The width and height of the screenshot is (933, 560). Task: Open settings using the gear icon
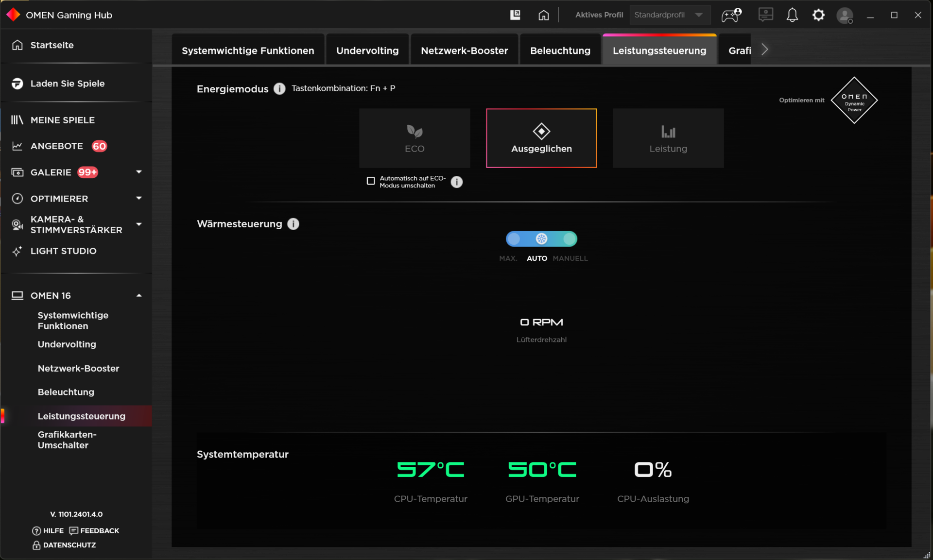(x=818, y=15)
